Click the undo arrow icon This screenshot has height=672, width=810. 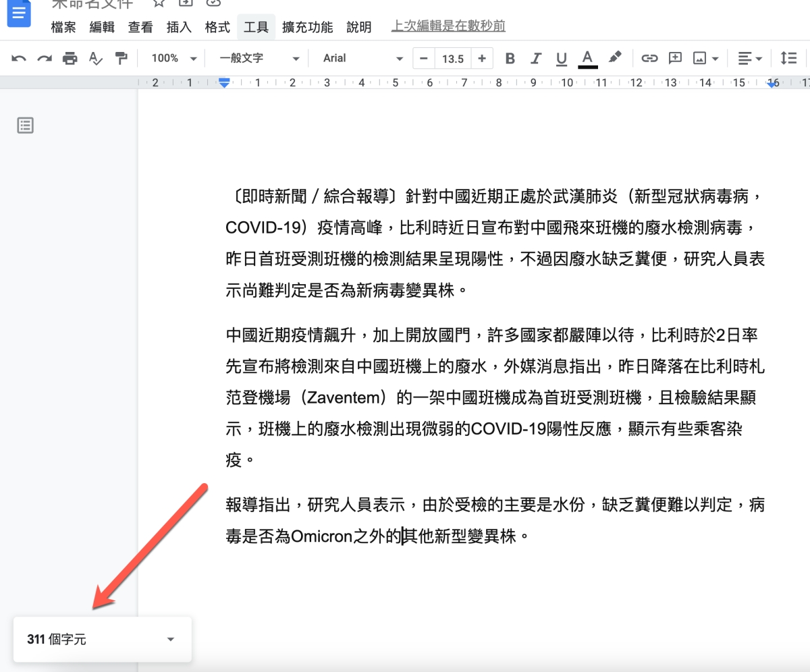pyautogui.click(x=19, y=59)
